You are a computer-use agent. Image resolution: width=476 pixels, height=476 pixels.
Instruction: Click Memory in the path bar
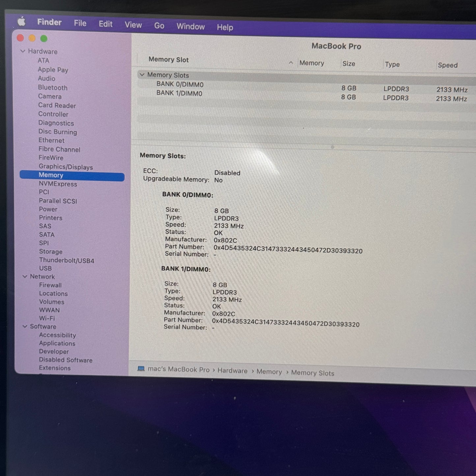coord(269,372)
